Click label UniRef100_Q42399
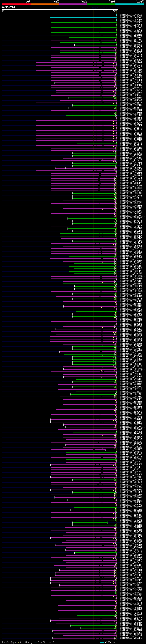 point(131,422)
